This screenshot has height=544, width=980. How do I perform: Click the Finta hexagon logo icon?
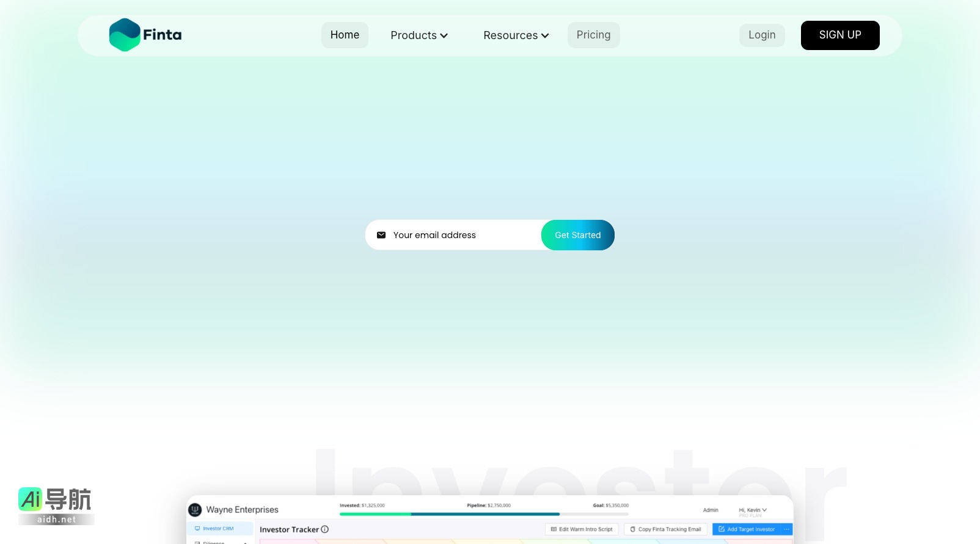(x=125, y=35)
